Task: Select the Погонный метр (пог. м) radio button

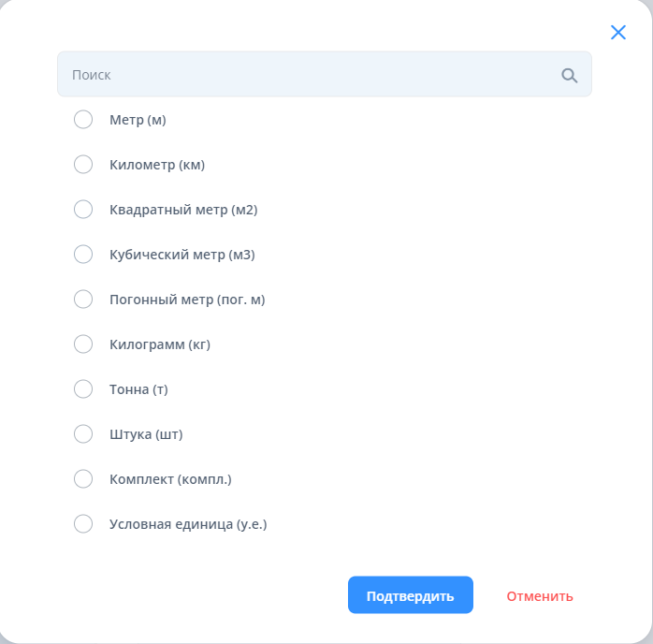Action: (x=83, y=300)
